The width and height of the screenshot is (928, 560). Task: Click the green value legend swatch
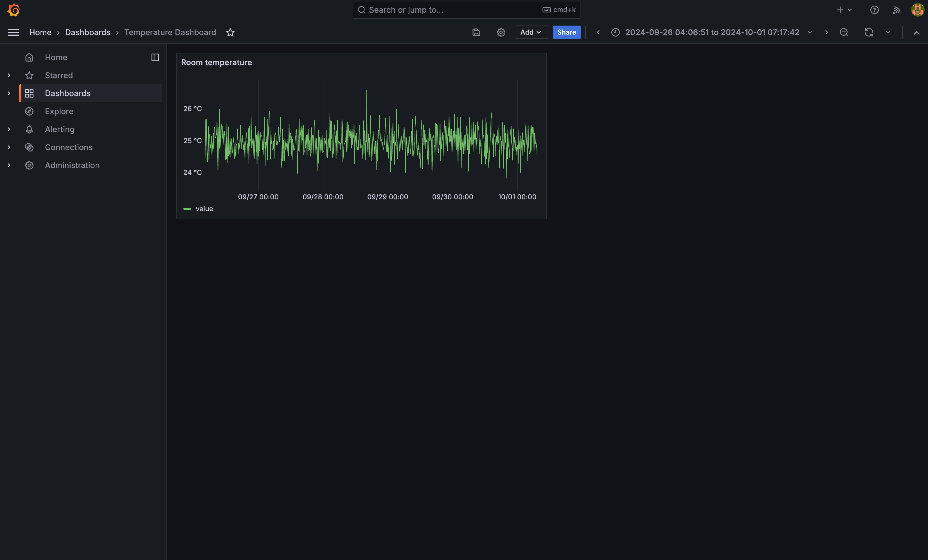click(187, 209)
